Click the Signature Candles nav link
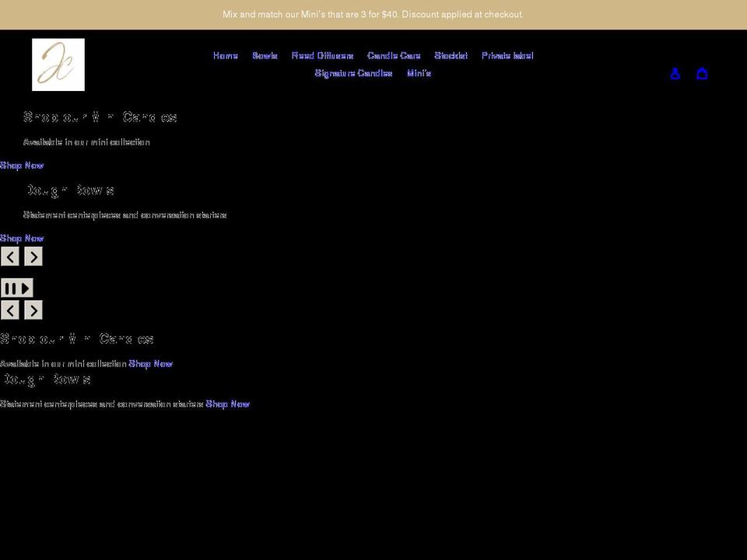Viewport: 747px width, 560px height. 353,72
